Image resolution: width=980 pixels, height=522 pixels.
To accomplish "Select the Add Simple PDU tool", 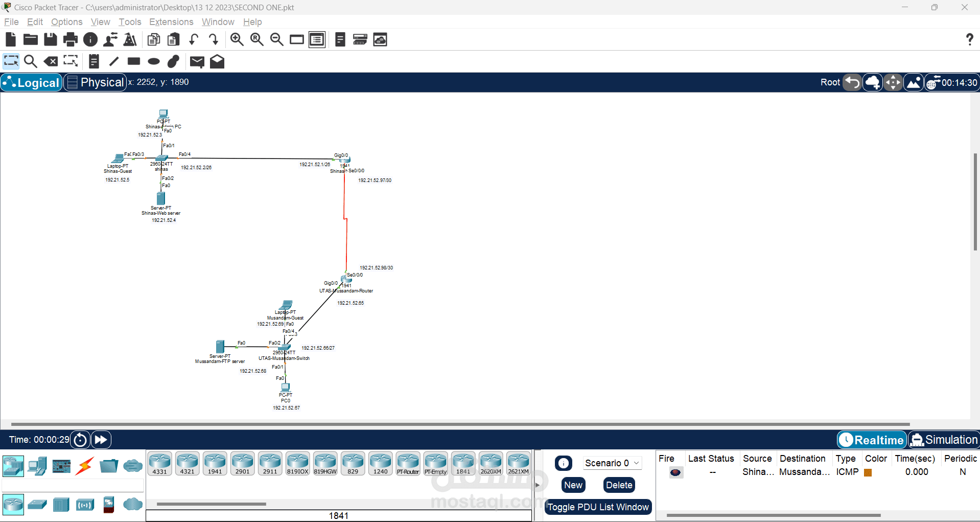I will pos(197,61).
